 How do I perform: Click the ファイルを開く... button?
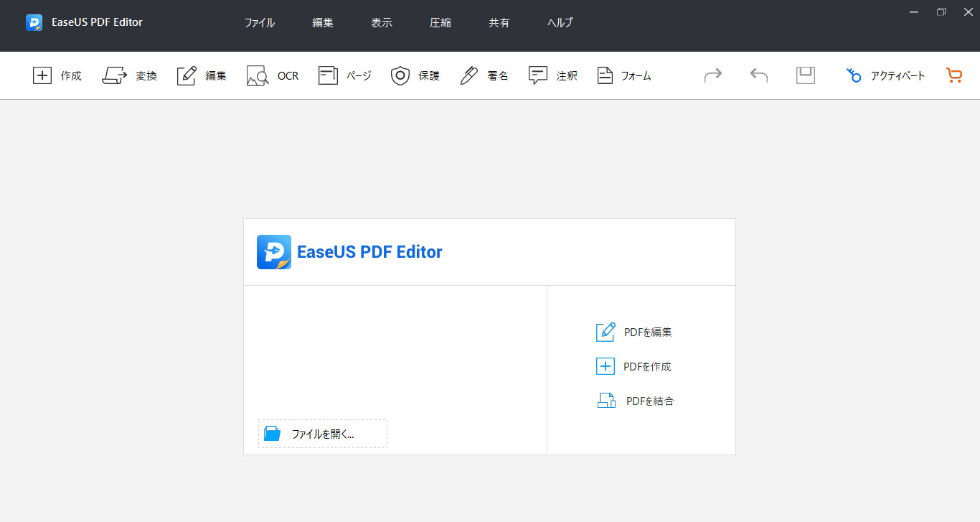pyautogui.click(x=323, y=434)
